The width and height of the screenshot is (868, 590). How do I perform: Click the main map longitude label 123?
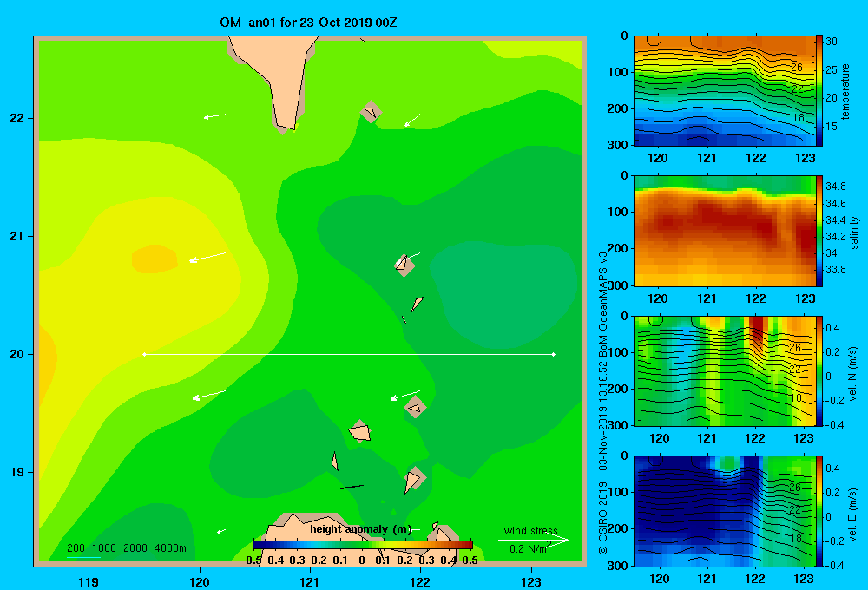[531, 581]
